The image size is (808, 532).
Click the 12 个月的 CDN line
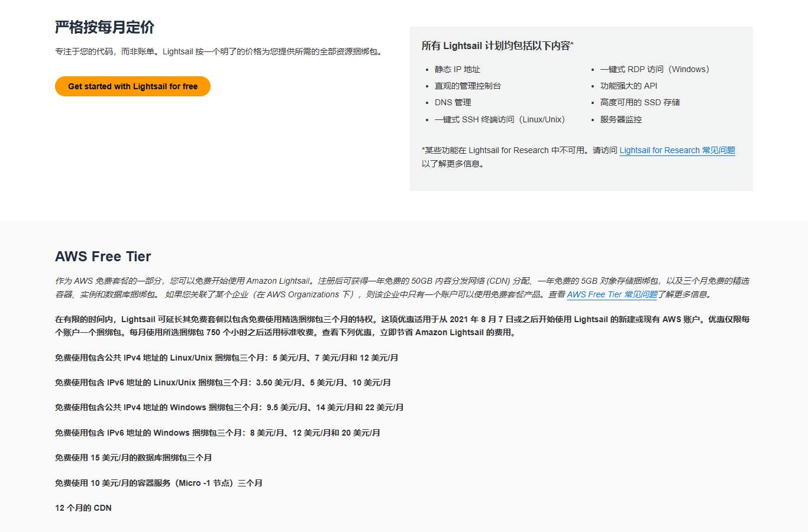coord(83,508)
